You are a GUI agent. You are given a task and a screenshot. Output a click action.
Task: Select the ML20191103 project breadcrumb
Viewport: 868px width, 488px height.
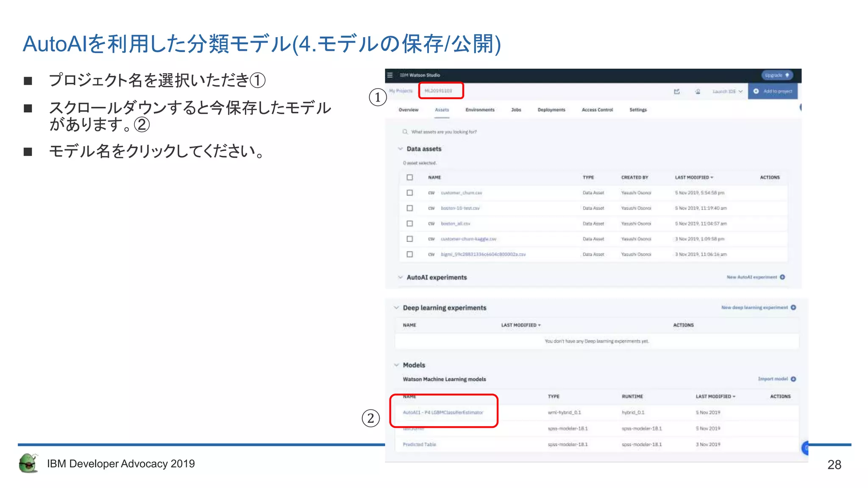[438, 91]
